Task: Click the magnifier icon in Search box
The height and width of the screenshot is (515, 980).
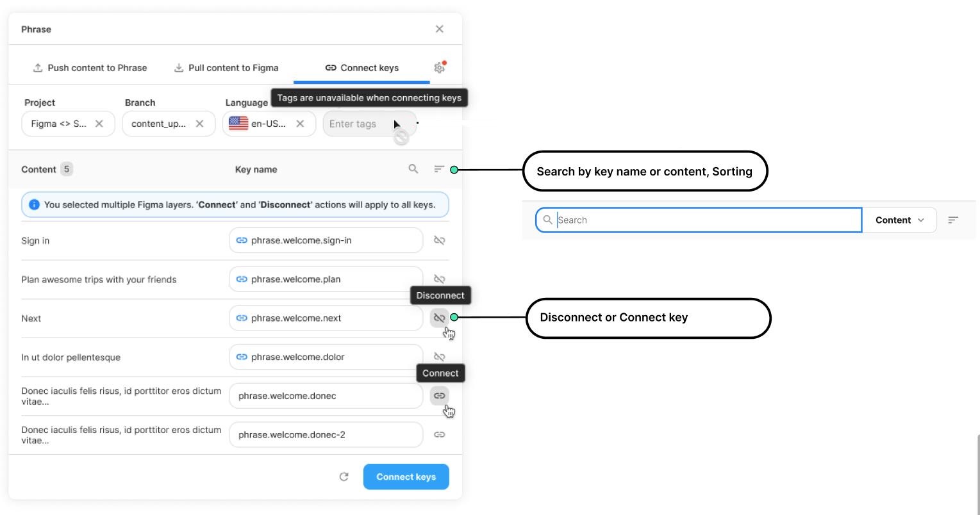Action: click(548, 220)
